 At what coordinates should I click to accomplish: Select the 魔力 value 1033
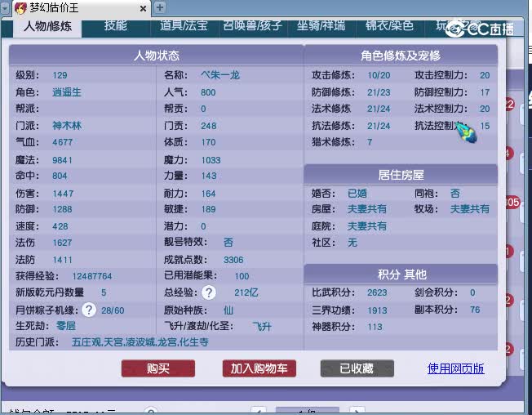[x=211, y=160]
